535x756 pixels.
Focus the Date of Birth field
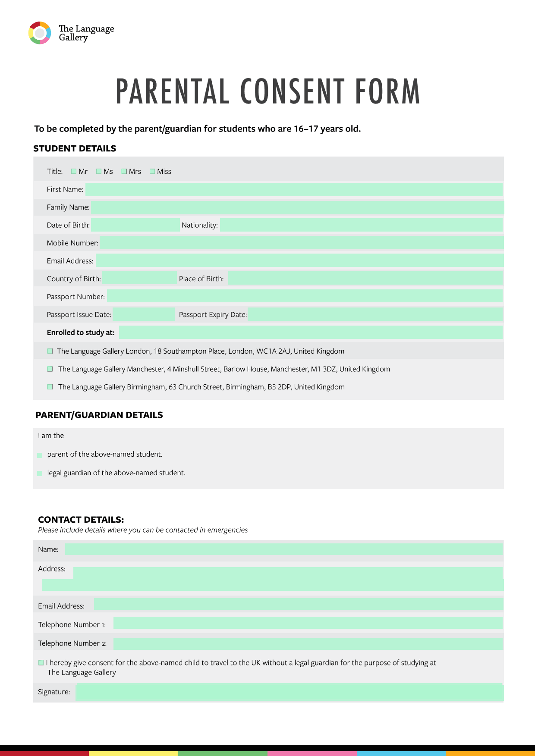135,225
